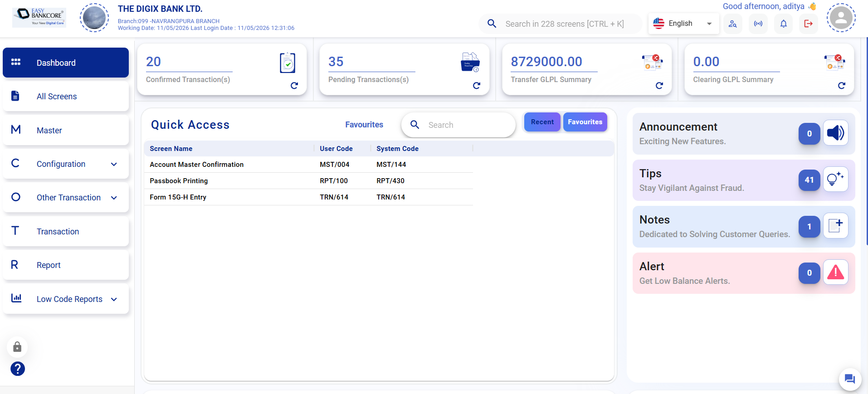Screen dimensions: 868x394
Task: Open the English language dropdown
Action: point(684,24)
